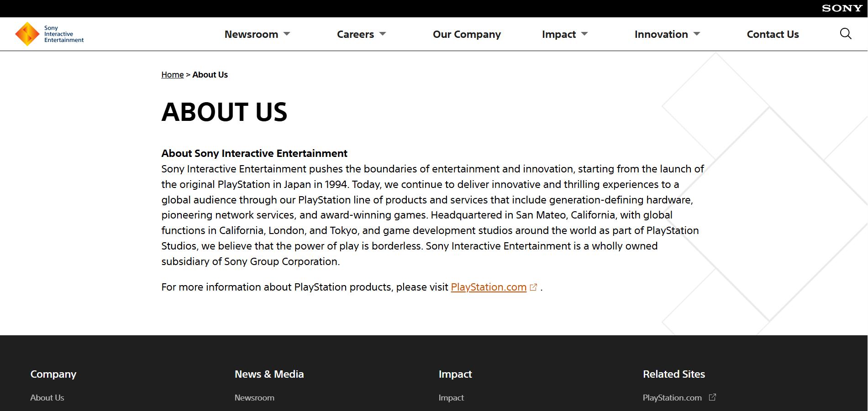This screenshot has height=411, width=868.
Task: Select Innovation in the top navigation
Action: point(661,34)
